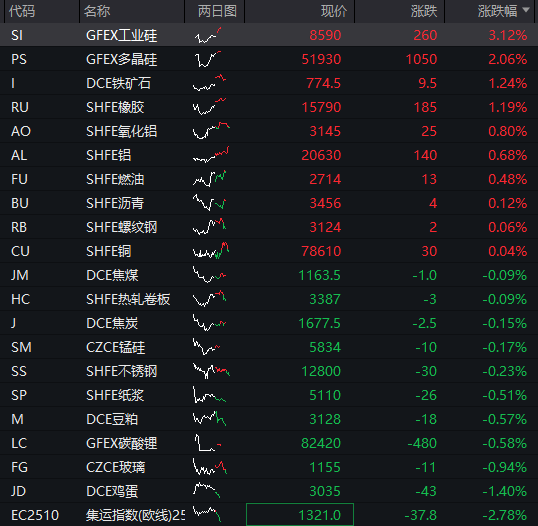Image resolution: width=538 pixels, height=526 pixels.
Task: Open the DCE鸡蛋 two-day sparkline chart
Action: 206,491
